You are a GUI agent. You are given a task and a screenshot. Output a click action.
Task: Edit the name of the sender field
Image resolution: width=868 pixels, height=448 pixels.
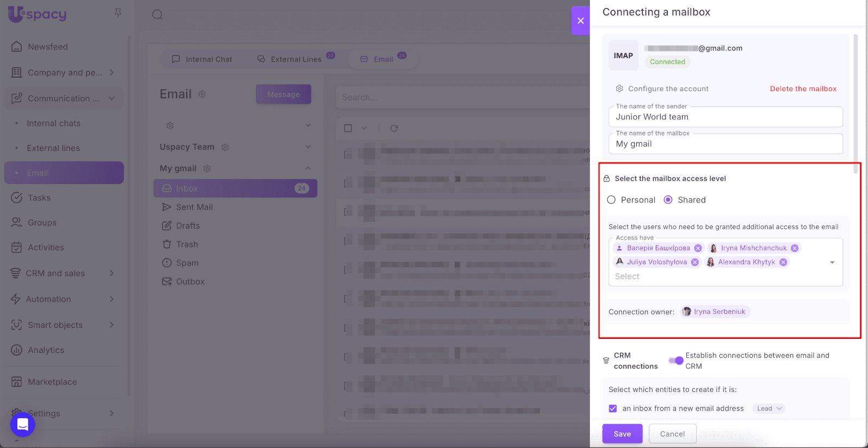click(x=726, y=117)
